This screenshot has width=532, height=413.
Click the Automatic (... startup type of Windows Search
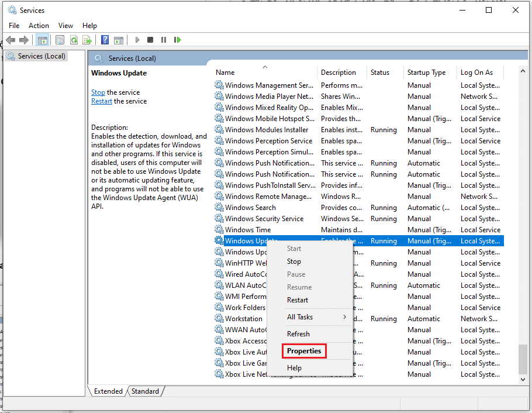(429, 208)
